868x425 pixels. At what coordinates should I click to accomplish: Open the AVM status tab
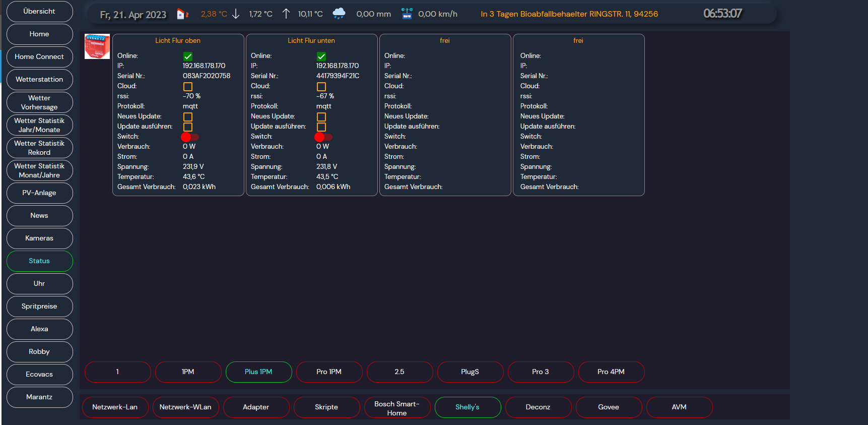pyautogui.click(x=679, y=407)
